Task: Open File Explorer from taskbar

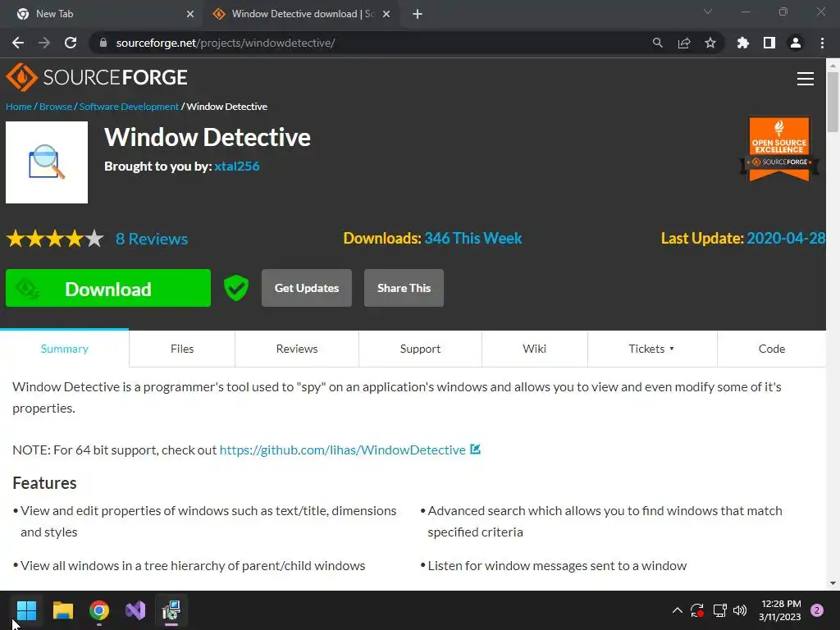Action: (63, 610)
